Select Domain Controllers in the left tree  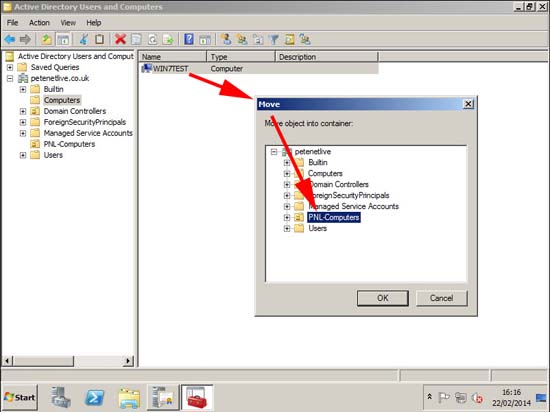(x=74, y=111)
